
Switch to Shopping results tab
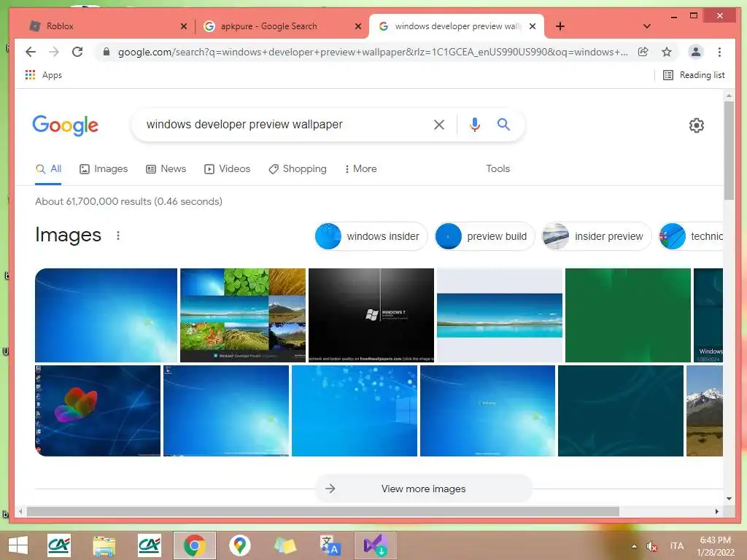click(x=298, y=169)
